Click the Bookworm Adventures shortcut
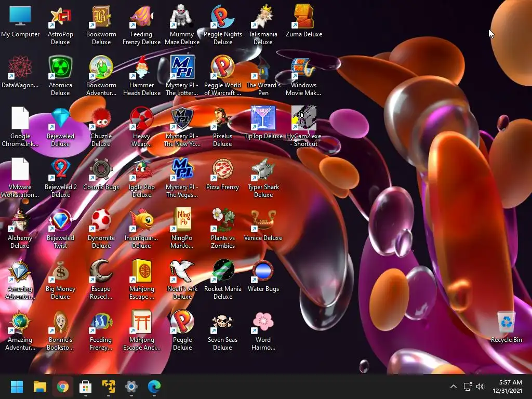 tap(101, 67)
